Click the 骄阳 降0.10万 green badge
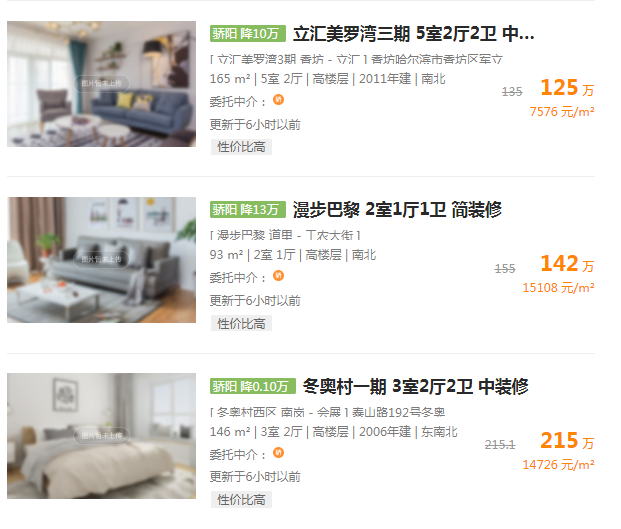This screenshot has width=621, height=529. (x=253, y=386)
